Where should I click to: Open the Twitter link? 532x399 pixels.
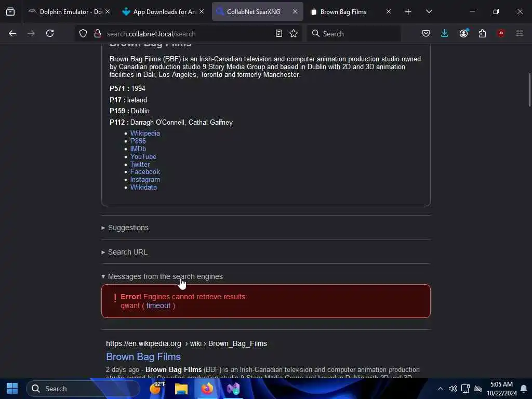point(140,165)
